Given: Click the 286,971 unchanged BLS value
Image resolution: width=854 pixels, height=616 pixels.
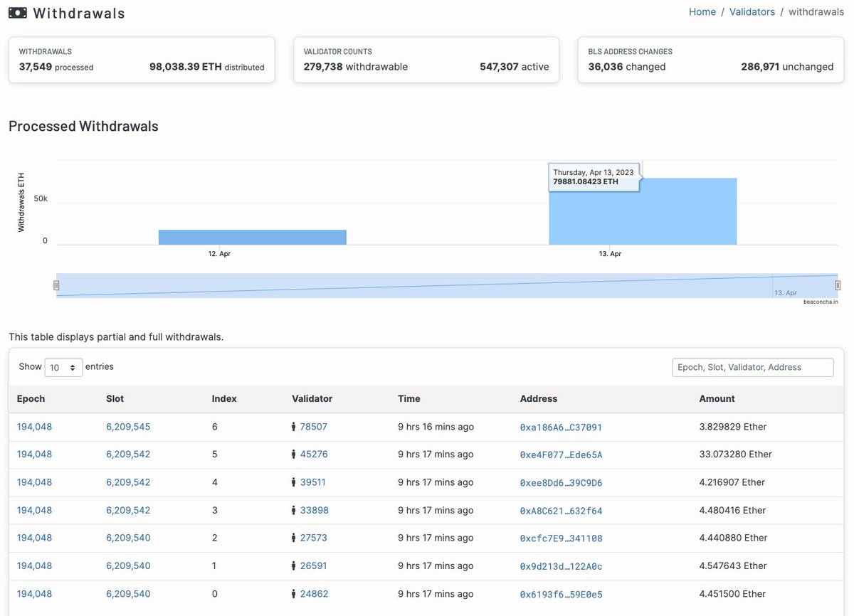Looking at the screenshot, I should click(x=788, y=67).
